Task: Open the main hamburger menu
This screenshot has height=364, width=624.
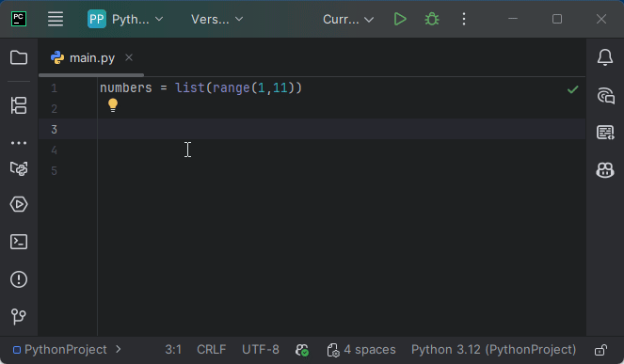Action: 56,19
